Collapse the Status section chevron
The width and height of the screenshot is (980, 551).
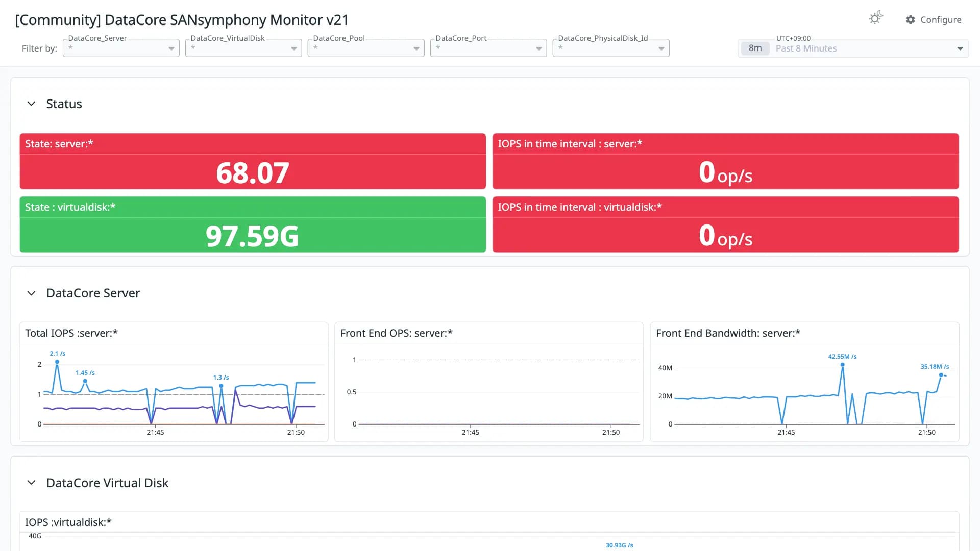click(x=31, y=104)
